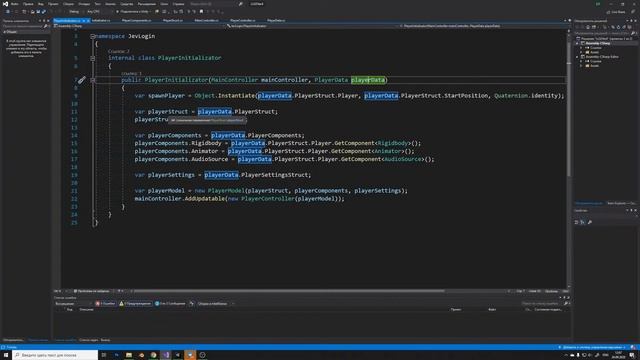640x360 pixels.
Task: Click the notification center icon in the tray
Action: tap(632, 355)
